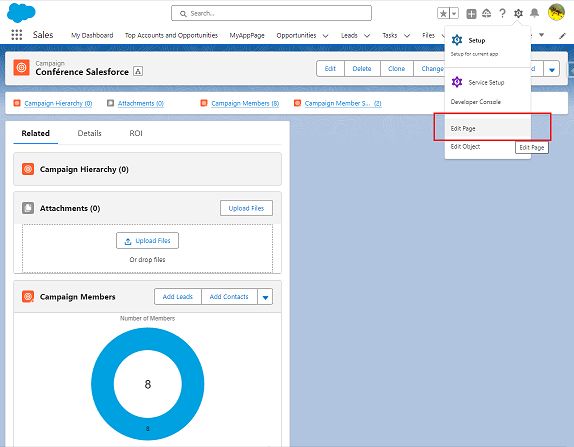
Task: Open the Campaign Hierarchy (0) card title
Action: pyautogui.click(x=84, y=169)
